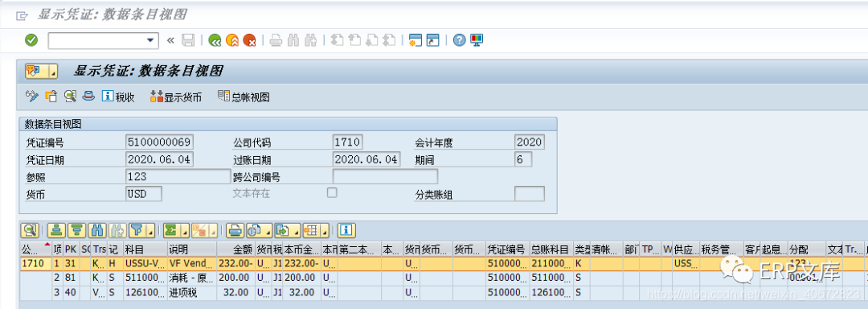Click the 凭证编号 column header in grid
Viewport: 868px width, 309px height.
pos(508,249)
